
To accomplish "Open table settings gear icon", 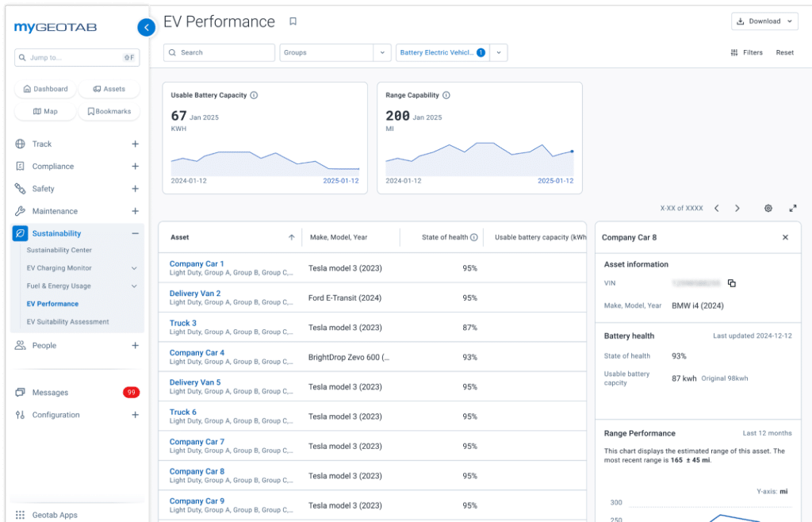I will [768, 209].
